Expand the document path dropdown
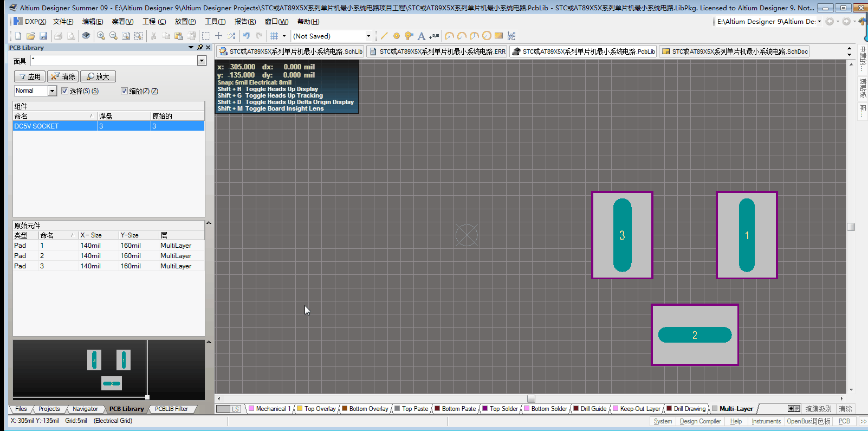 click(x=819, y=22)
